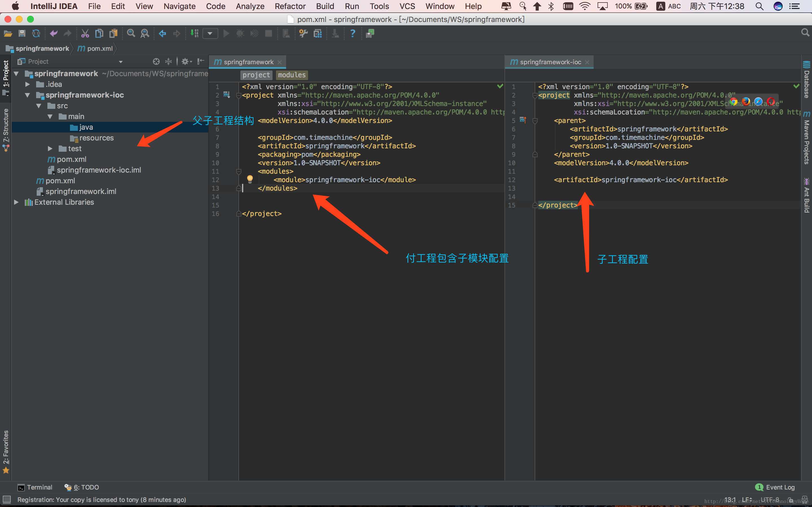Open Settings wrench icon
The image size is (812, 507).
pos(304,34)
